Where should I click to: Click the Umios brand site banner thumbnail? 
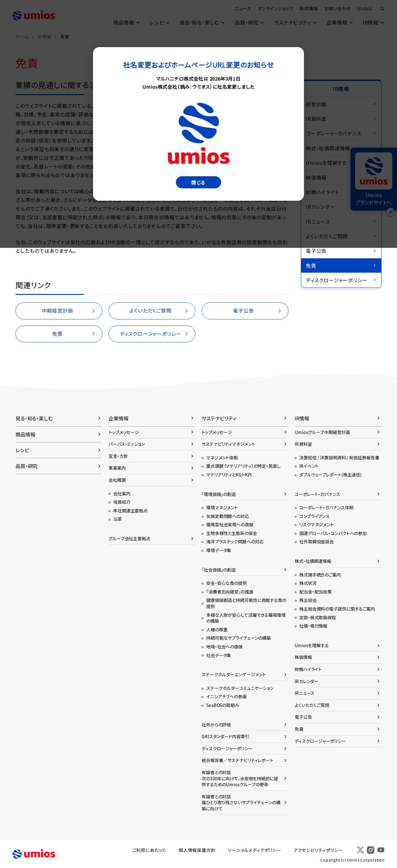[x=373, y=170]
